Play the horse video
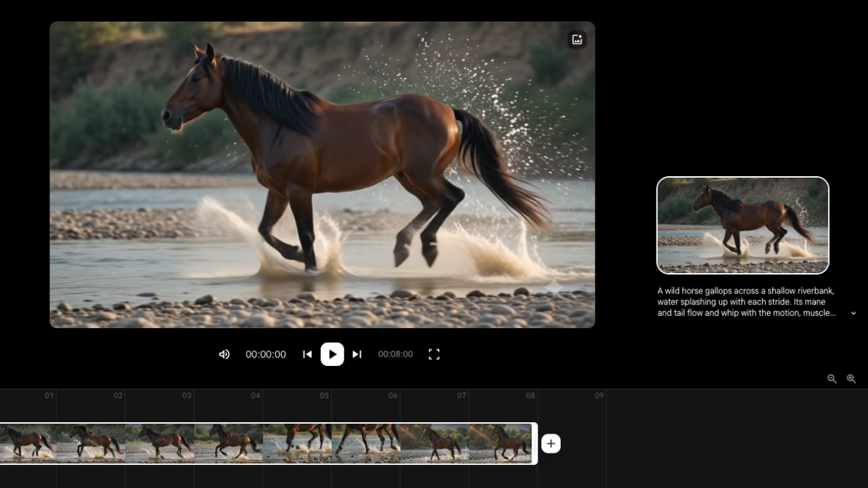Image resolution: width=868 pixels, height=488 pixels. tap(332, 354)
